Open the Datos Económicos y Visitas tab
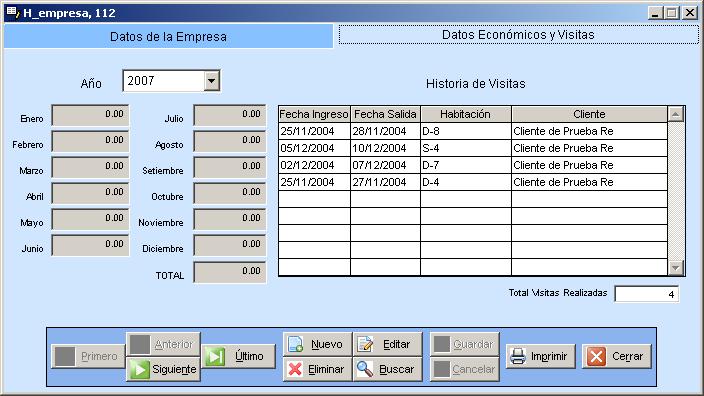 (519, 35)
